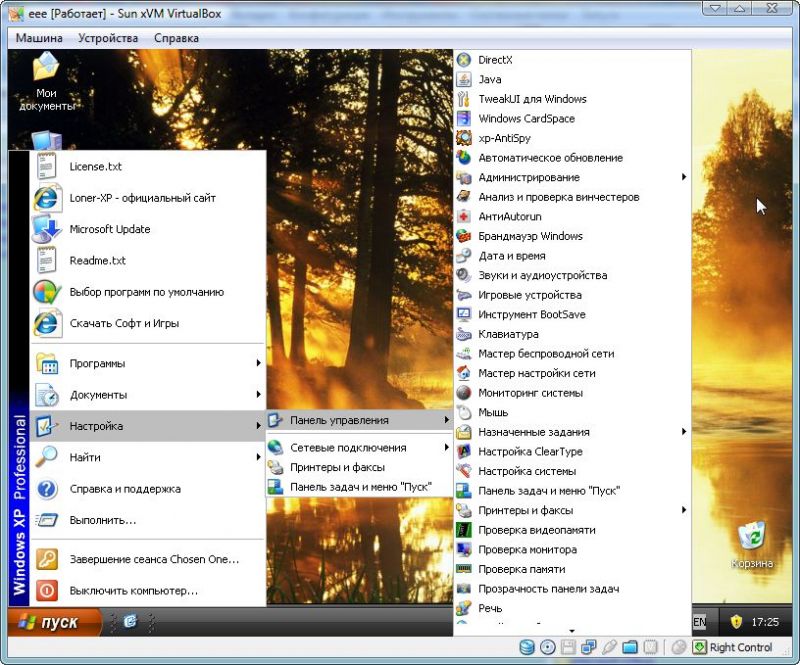
Task: Expand the Сетевые подключения submenu arrow
Action: pyautogui.click(x=447, y=448)
